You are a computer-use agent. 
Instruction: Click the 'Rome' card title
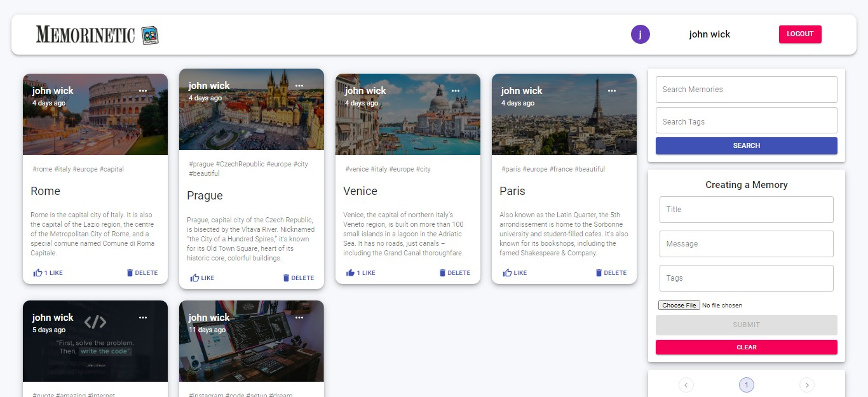pyautogui.click(x=46, y=191)
